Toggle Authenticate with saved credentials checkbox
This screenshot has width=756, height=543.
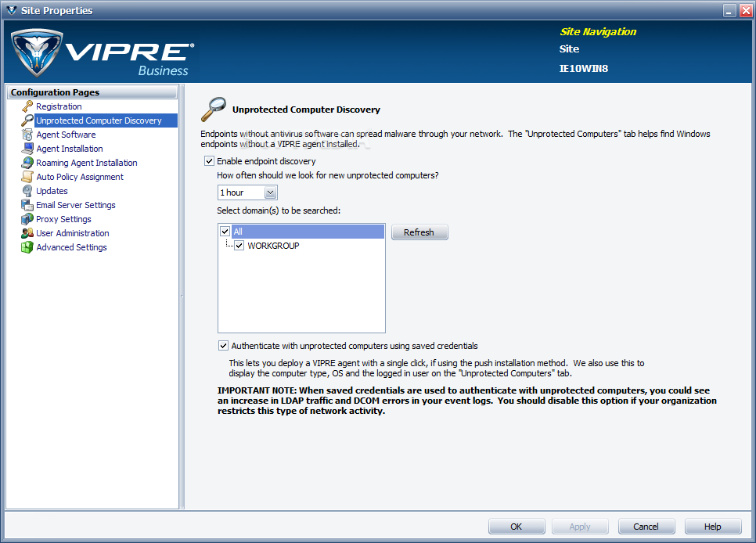223,346
